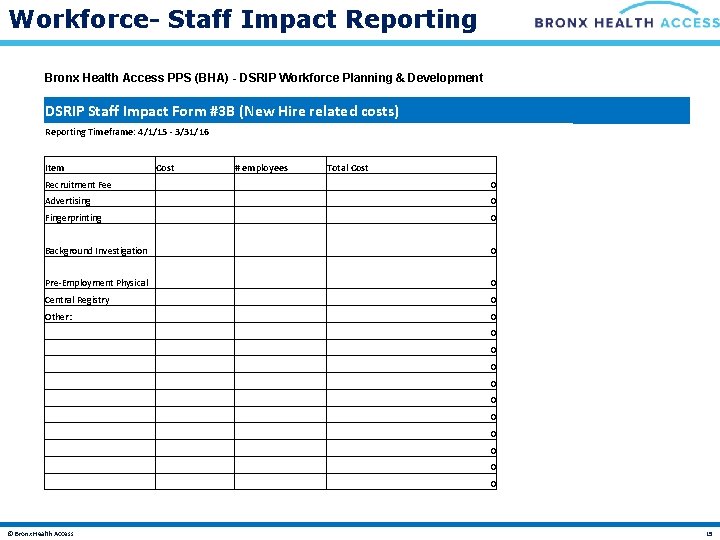Screen dimensions: 720x540
Task: Click the slide page number in footer
Action: pyautogui.click(x=710, y=534)
